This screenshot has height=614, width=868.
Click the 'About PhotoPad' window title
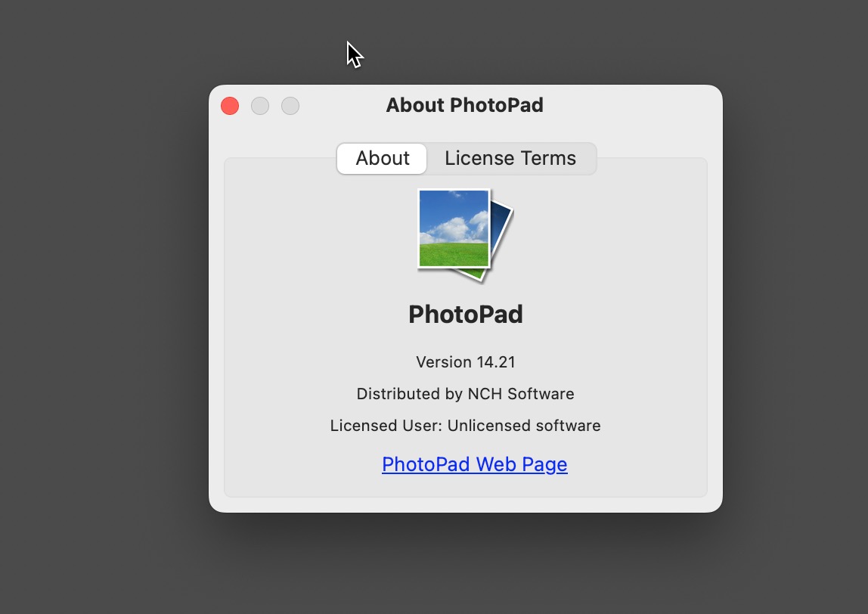465,105
